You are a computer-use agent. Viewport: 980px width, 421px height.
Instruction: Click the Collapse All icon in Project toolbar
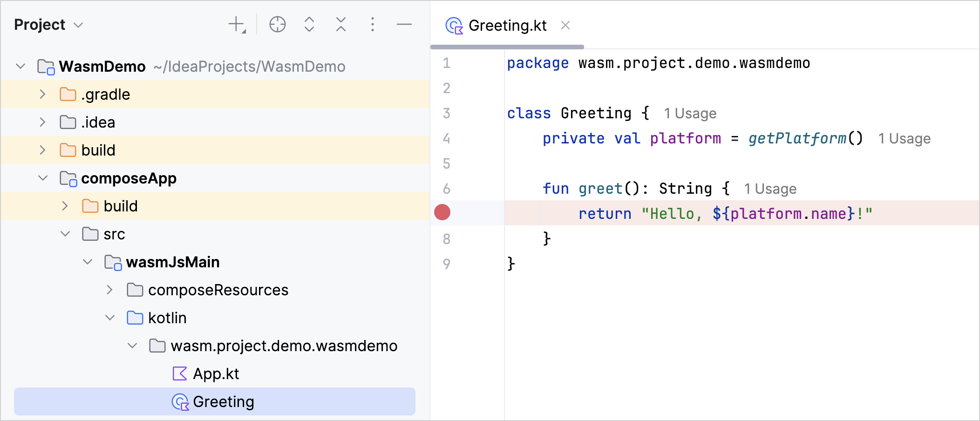[341, 25]
